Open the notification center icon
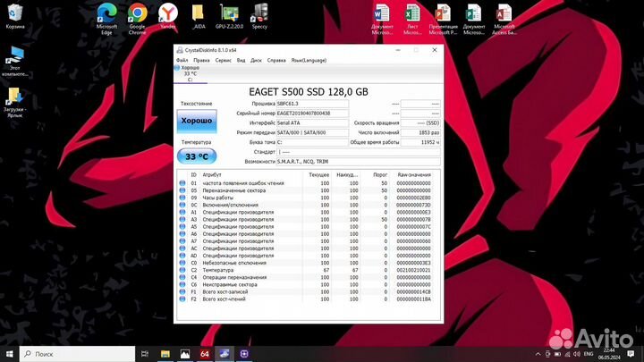 coord(631,353)
